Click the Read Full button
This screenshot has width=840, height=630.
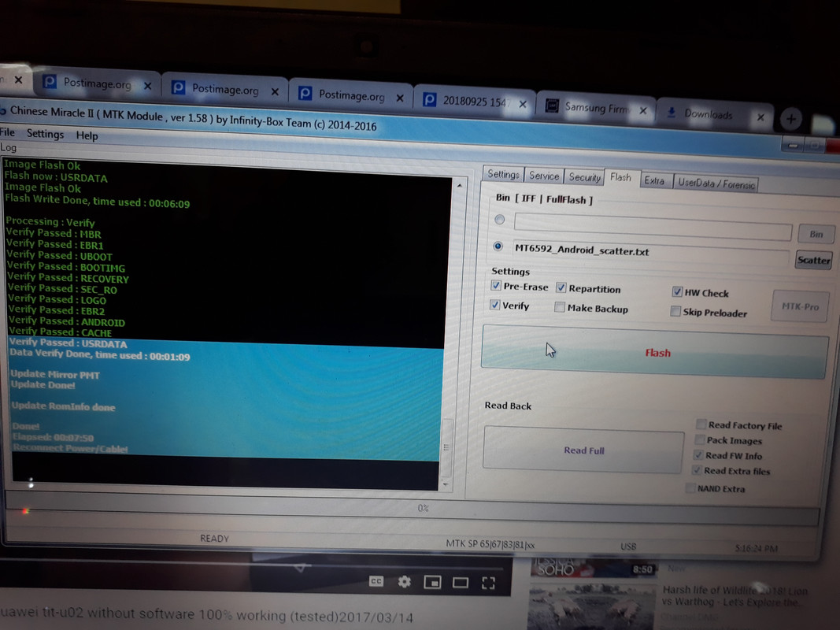[583, 450]
